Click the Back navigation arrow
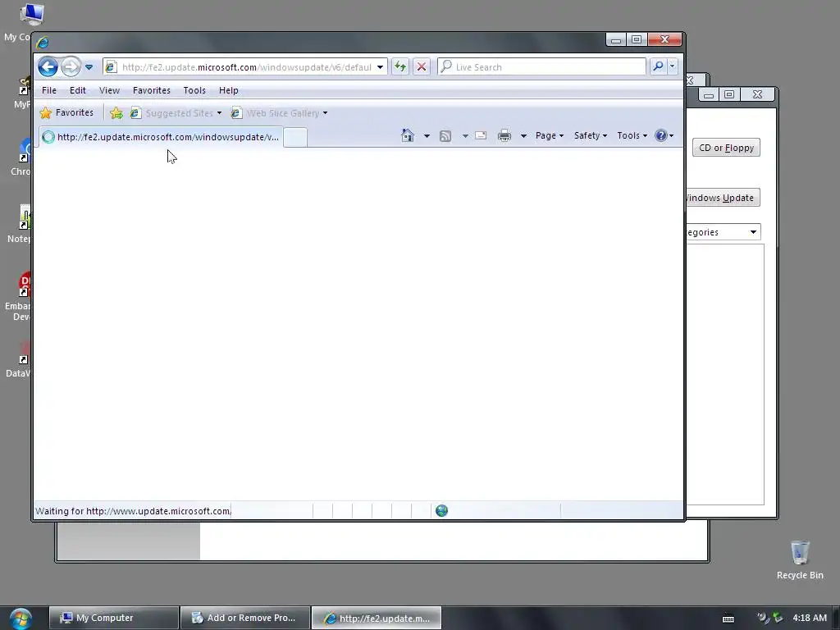840x630 pixels. pyautogui.click(x=48, y=67)
